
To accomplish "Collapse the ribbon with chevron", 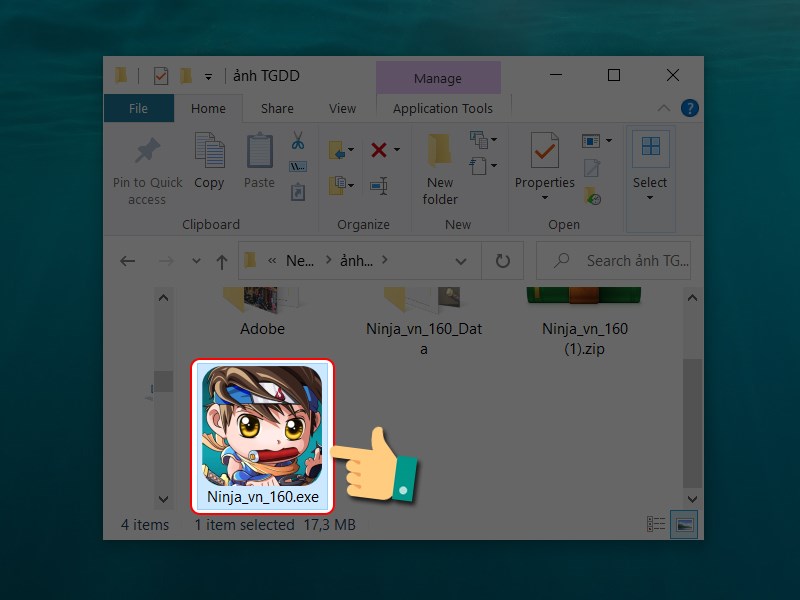I will [x=663, y=108].
